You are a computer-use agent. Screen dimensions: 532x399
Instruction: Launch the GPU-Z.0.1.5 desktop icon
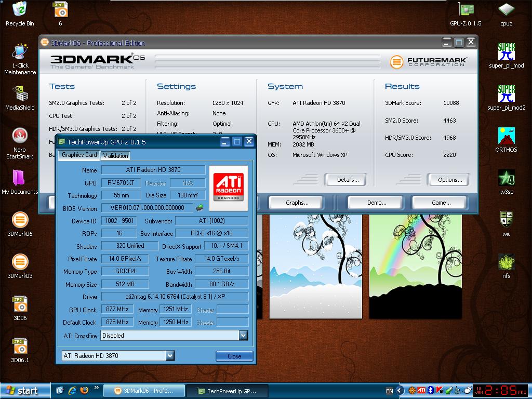pyautogui.click(x=465, y=14)
